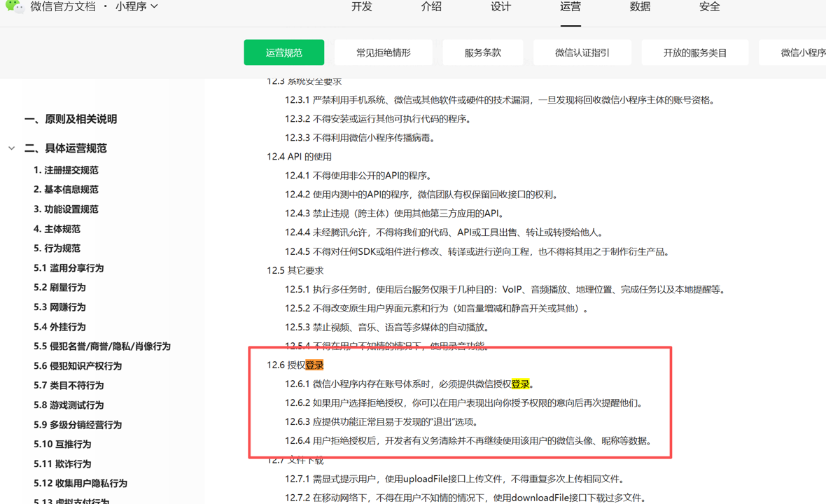The height and width of the screenshot is (504, 826).
Task: Click line 12.5.1 about 后台服务
Action: [505, 290]
